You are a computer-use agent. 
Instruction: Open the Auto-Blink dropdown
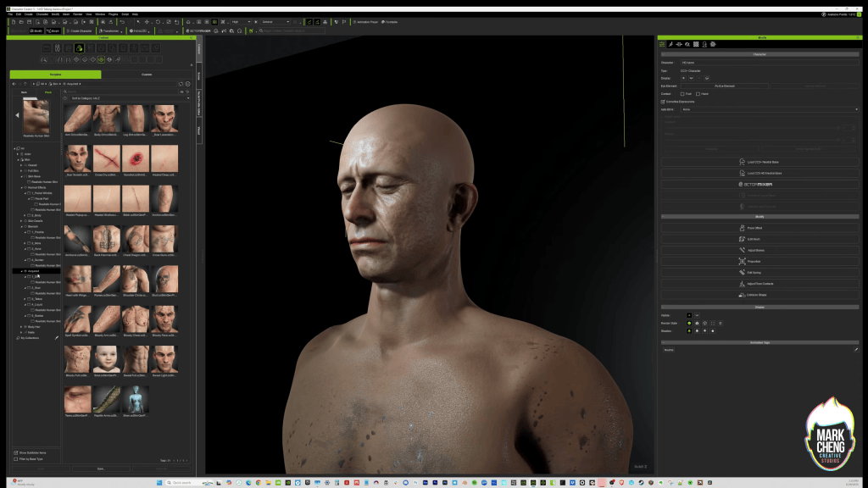[770, 109]
